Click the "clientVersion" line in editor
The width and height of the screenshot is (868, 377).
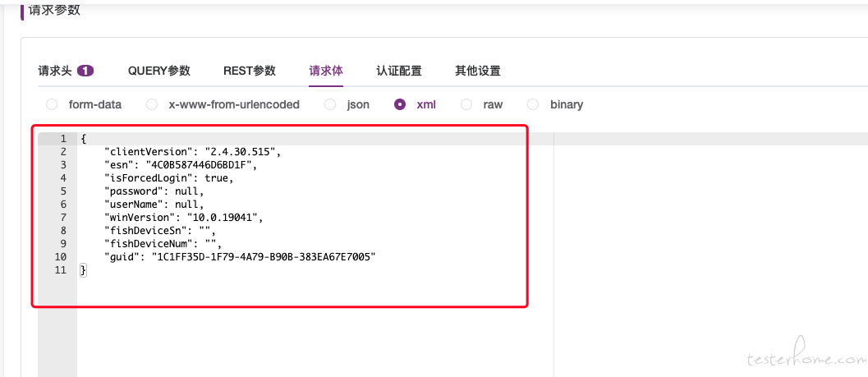[x=193, y=151]
